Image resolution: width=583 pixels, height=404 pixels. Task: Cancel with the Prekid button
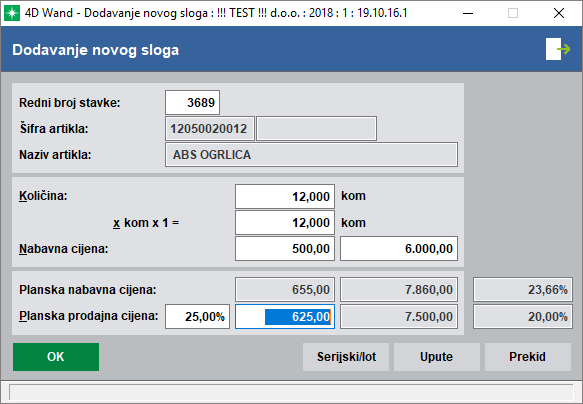528,357
